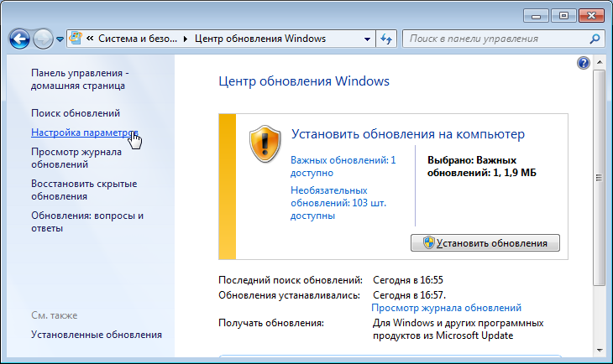
Task: Open 'Необязательных обновлений: 103 шт.' link
Action: coord(338,203)
